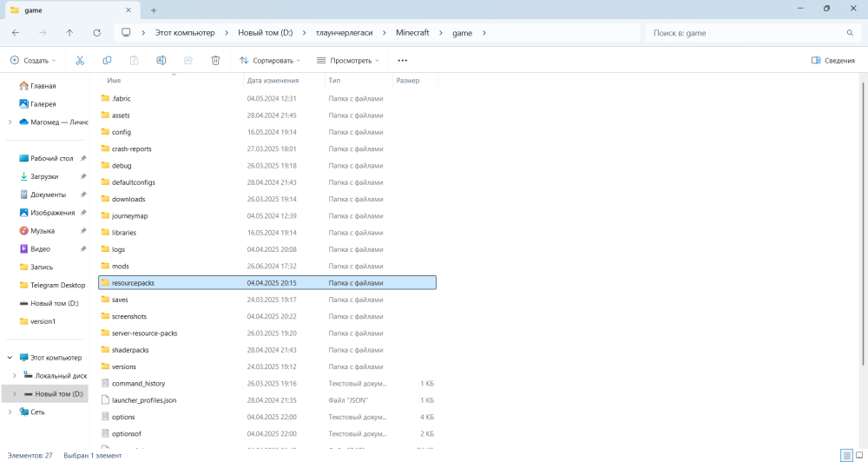This screenshot has width=868, height=462.
Task: Select the config folder
Action: tap(267, 132)
